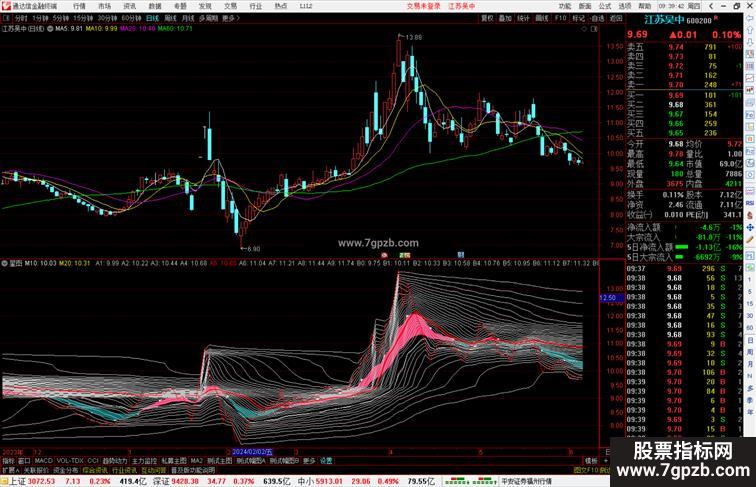Click the circular settings icon next to 江苏吴中(日线)
Screen dimensions: 756x487
pos(50,29)
